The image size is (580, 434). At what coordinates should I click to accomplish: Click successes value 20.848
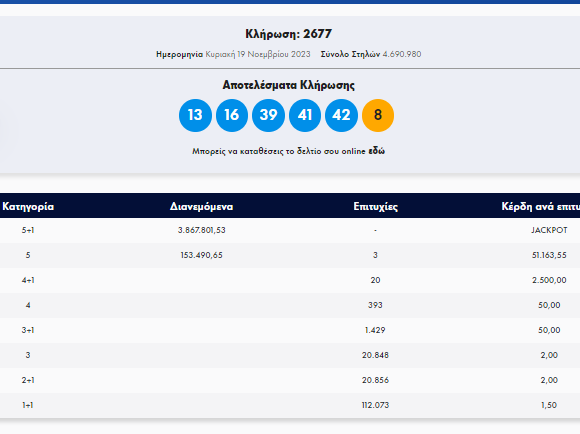[x=375, y=355]
